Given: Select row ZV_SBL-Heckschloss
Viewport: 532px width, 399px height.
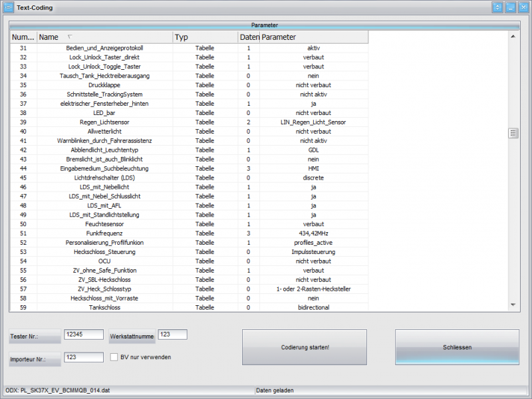Looking at the screenshot, I should click(190, 280).
